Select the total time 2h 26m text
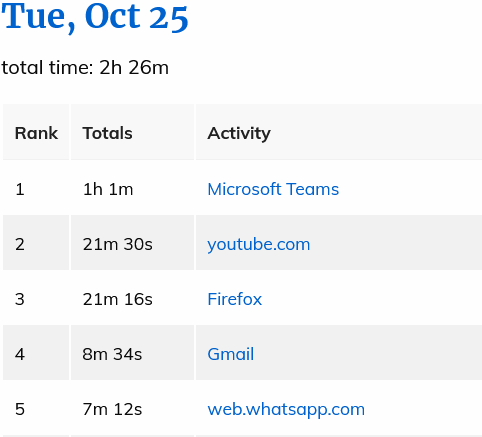Screen dimensions: 482x437 85,68
